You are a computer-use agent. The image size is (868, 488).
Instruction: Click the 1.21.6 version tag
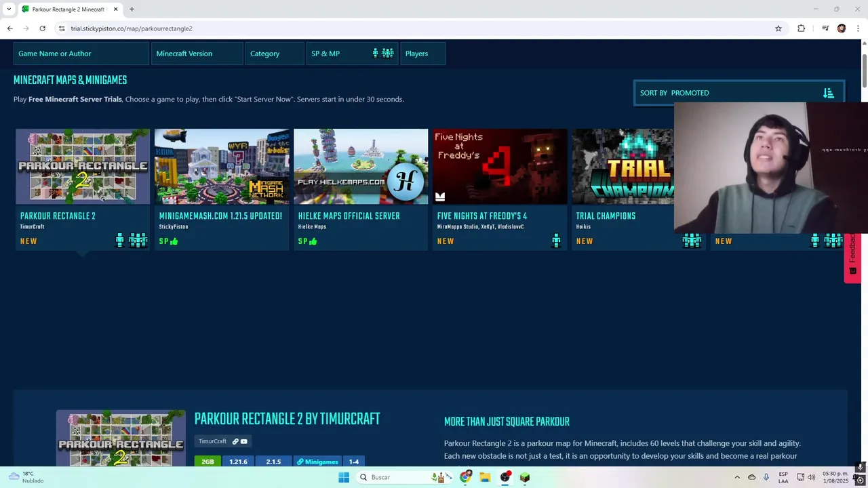(x=238, y=462)
